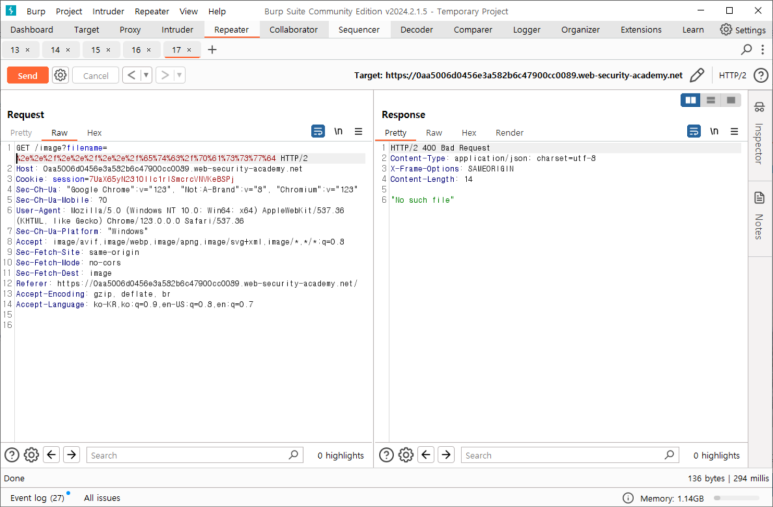Switch response view to Hex
The image size is (773, 507).
pos(469,133)
